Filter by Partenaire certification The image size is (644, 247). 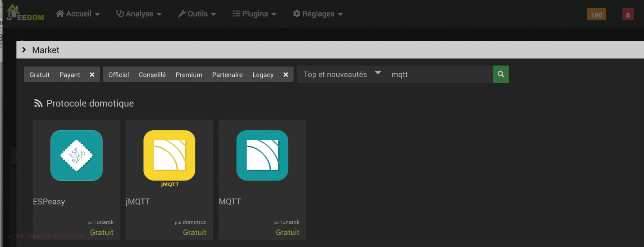tap(227, 75)
